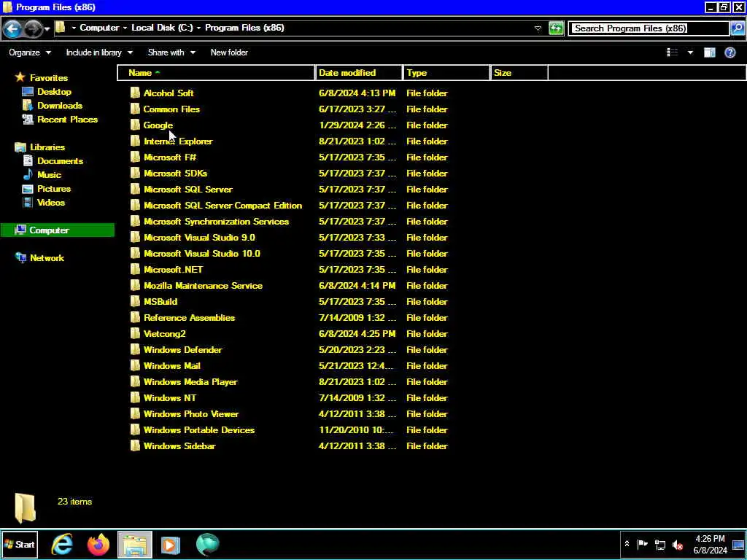Click the green Refresh button in address bar
This screenshot has height=560, width=747.
(x=555, y=28)
